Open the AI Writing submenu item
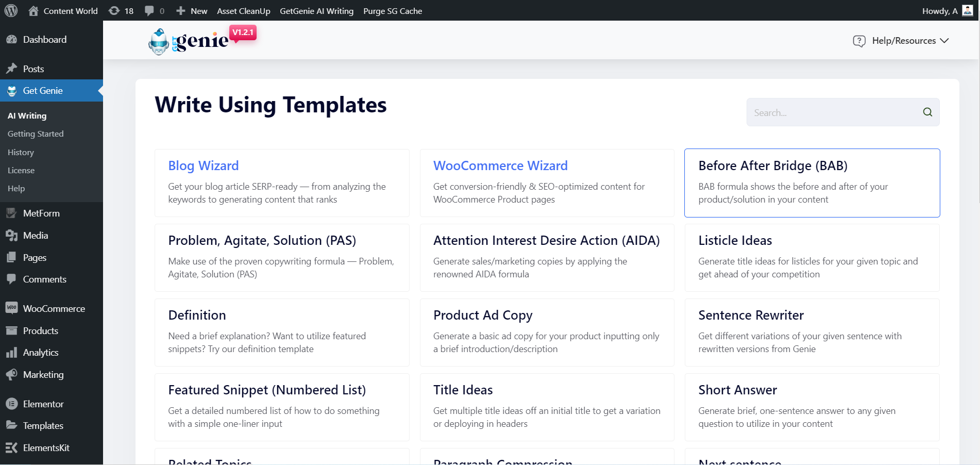 pyautogui.click(x=27, y=115)
